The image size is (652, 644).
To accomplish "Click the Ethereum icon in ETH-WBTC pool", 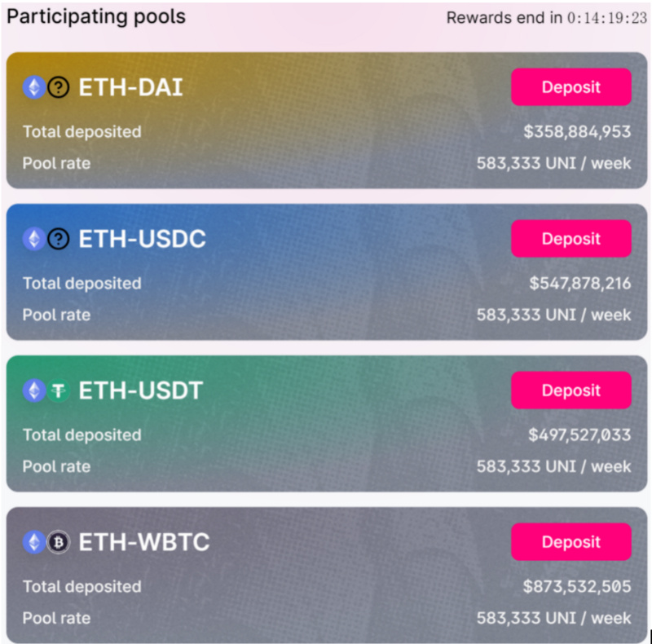I will click(34, 541).
